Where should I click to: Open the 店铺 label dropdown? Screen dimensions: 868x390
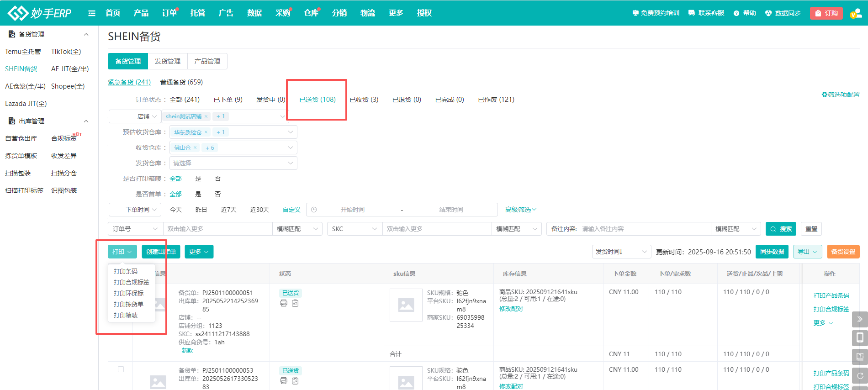(x=135, y=116)
